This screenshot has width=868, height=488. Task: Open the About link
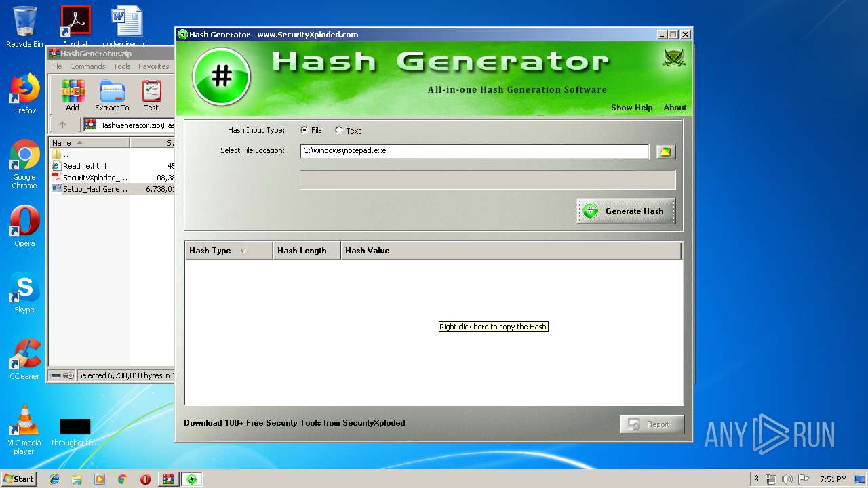click(675, 108)
